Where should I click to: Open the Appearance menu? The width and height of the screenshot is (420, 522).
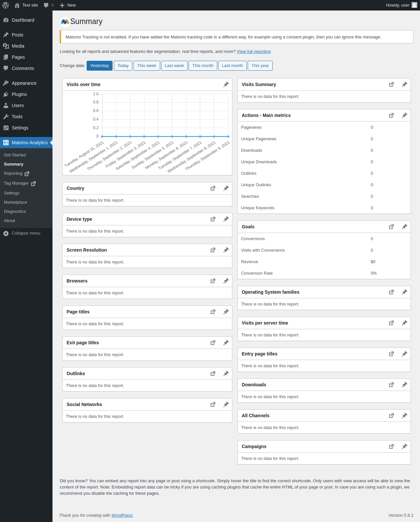click(x=26, y=83)
